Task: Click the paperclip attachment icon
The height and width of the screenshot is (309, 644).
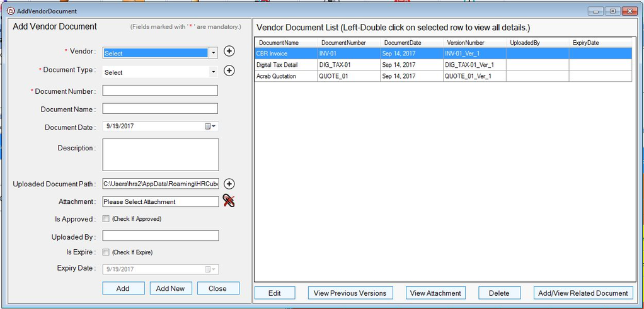Action: [x=229, y=201]
